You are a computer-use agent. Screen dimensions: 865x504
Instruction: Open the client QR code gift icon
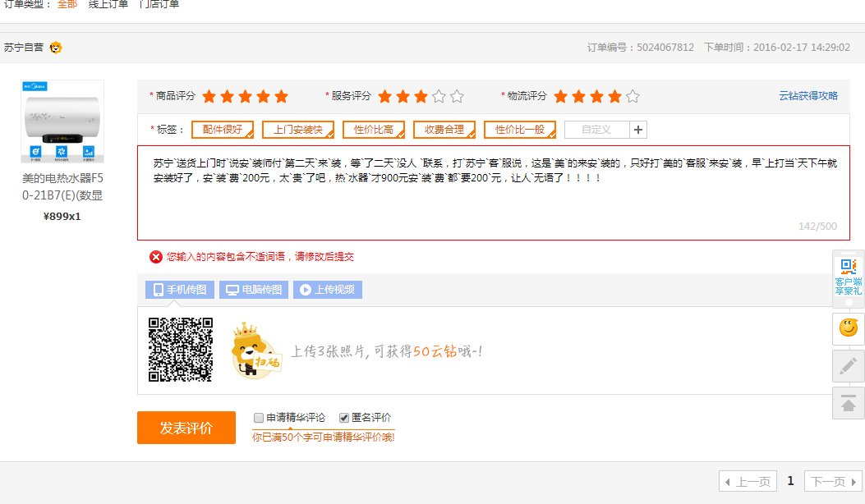(x=848, y=275)
